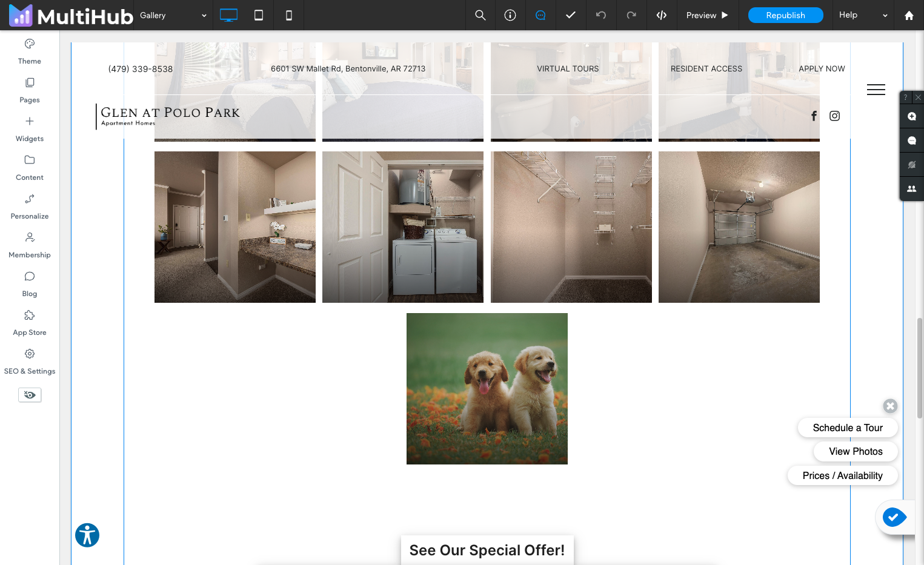Switch to mobile view
The height and width of the screenshot is (565, 924).
pyautogui.click(x=289, y=15)
